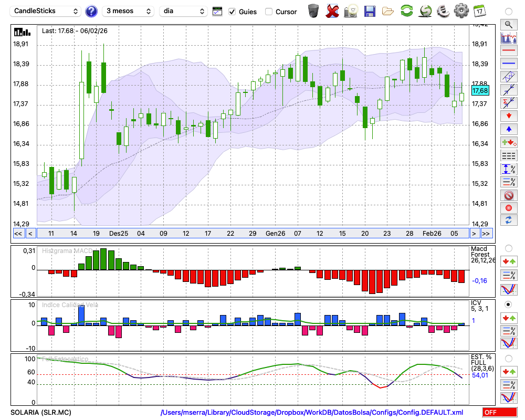Click MACD panel red-green arrows icon
This screenshot has width=525, height=420.
click(x=509, y=261)
